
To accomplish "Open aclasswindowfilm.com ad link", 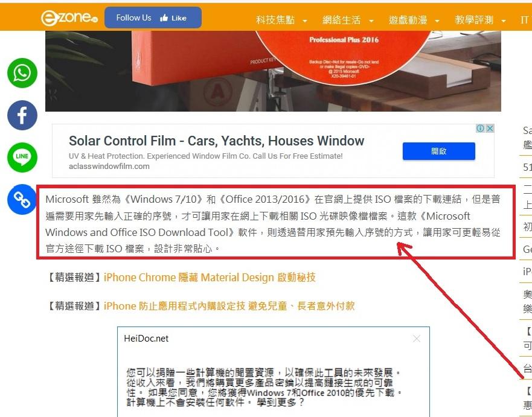I will (109, 167).
